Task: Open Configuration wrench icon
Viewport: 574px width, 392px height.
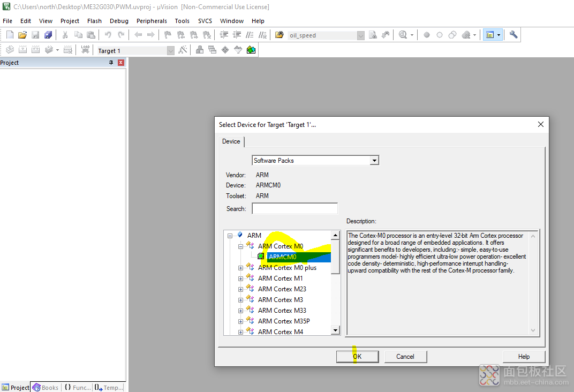Action: pos(513,35)
